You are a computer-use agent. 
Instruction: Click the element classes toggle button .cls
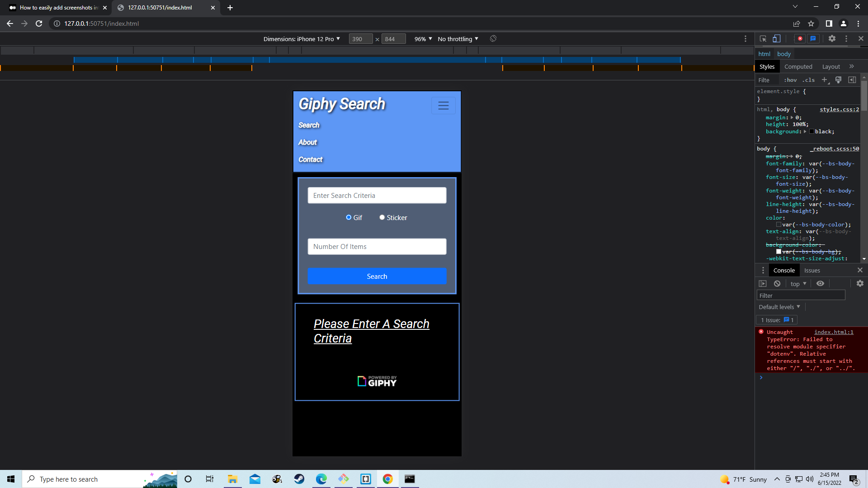click(x=809, y=80)
